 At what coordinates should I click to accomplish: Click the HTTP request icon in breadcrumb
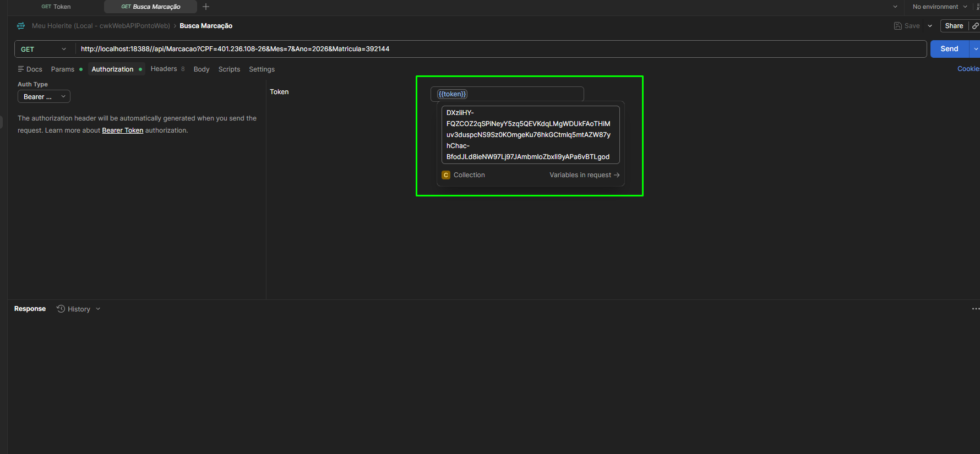21,26
